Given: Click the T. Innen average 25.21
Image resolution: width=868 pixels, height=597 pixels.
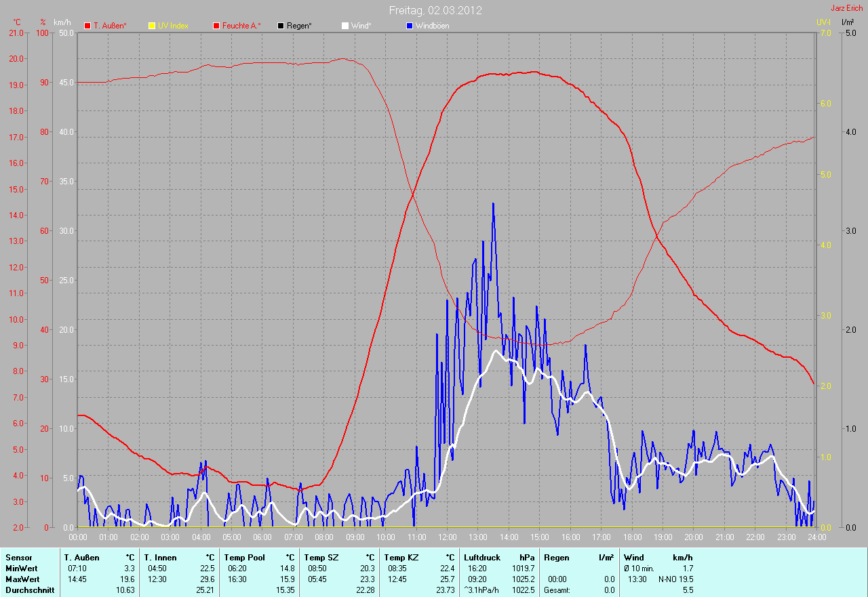Looking at the screenshot, I should coord(205,590).
